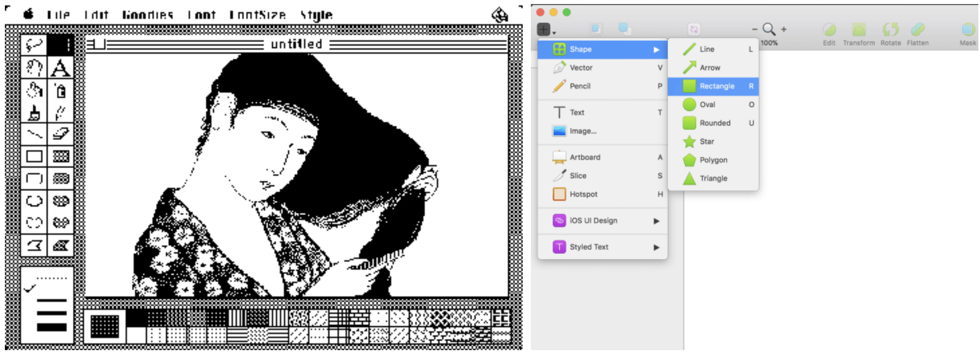
Task: Select the Paint Bucket tool in MacPaint
Action: (34, 90)
